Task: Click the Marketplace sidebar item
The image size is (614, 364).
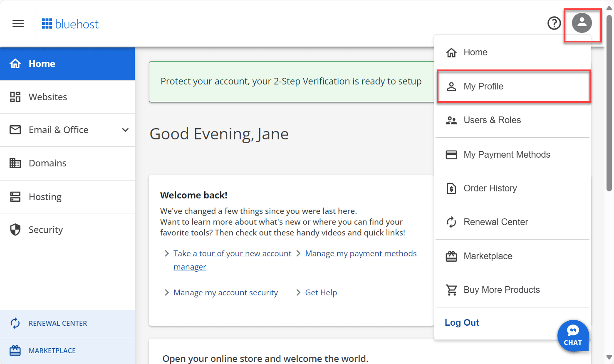Action: click(52, 350)
